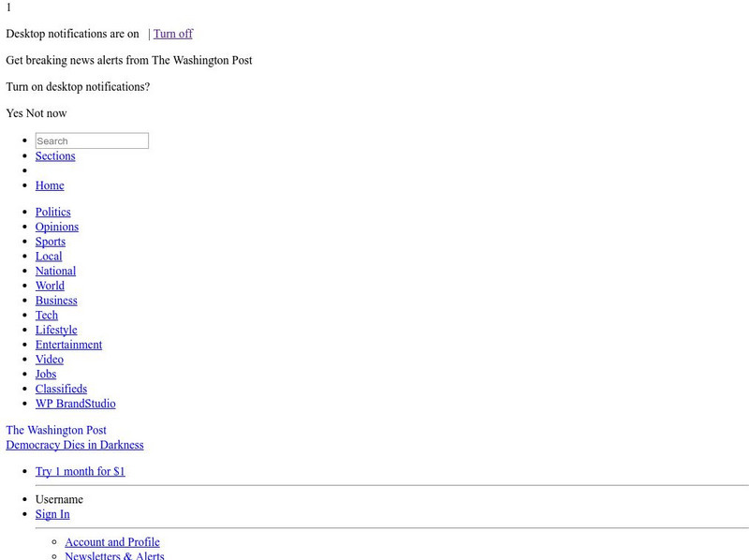Open the Sports section
The width and height of the screenshot is (749, 560).
tap(51, 242)
